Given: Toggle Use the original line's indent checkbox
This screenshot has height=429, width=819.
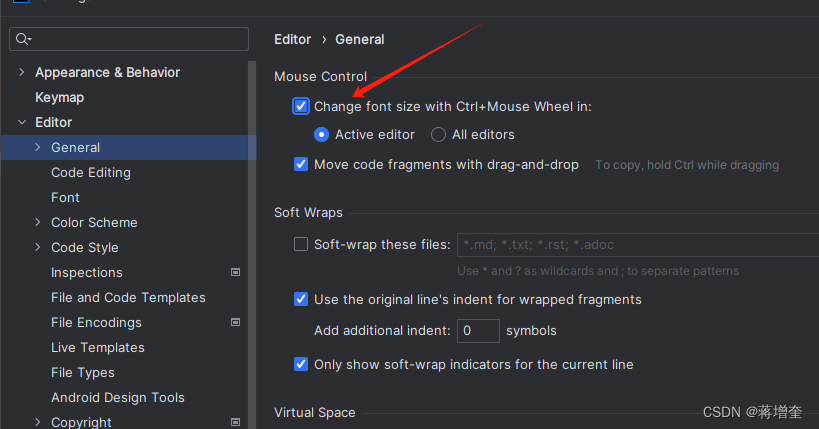Looking at the screenshot, I should (301, 299).
